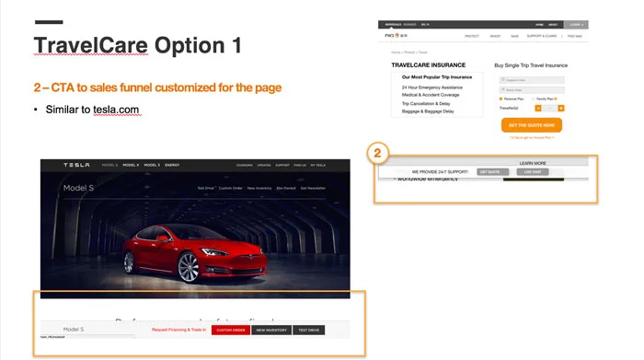Click the Get Newsletter link on the Tesla page
Image resolution: width=644 pixels, height=360 pixels.
[x=313, y=188]
